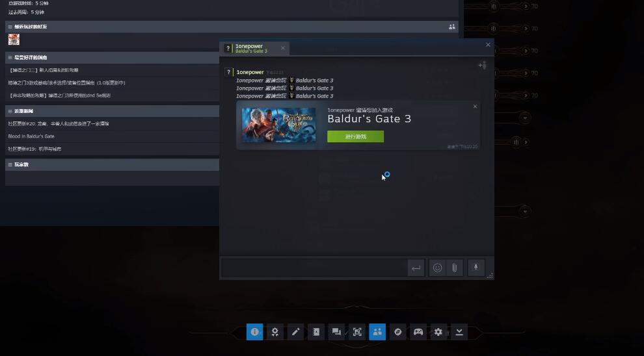The width and height of the screenshot is (644, 356).
Task: Click background game slider without value 70
Action: click(x=517, y=142)
